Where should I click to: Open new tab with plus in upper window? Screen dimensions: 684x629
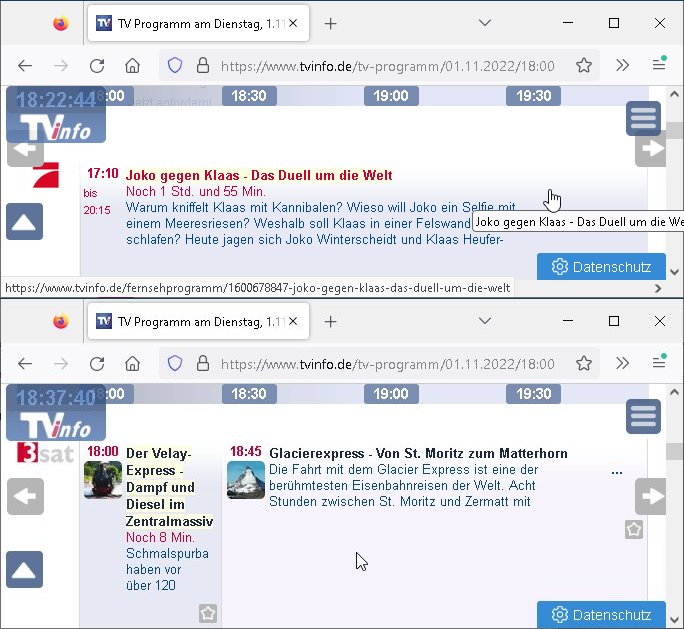click(331, 24)
